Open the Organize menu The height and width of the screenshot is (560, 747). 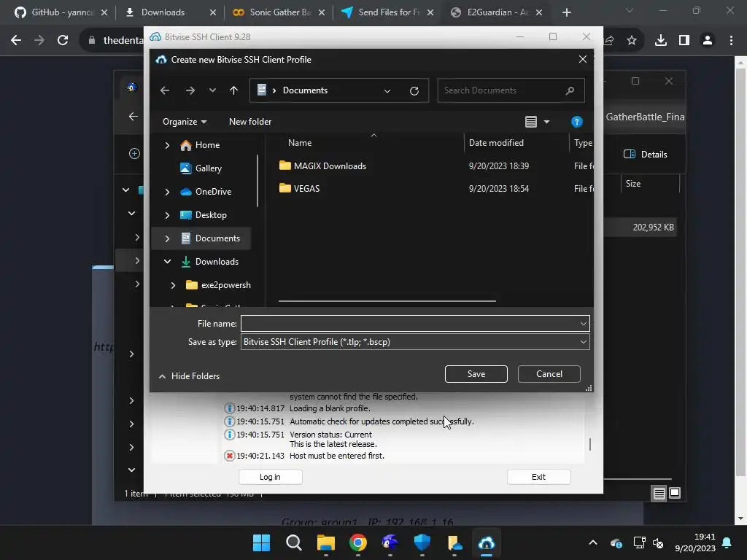pyautogui.click(x=185, y=122)
